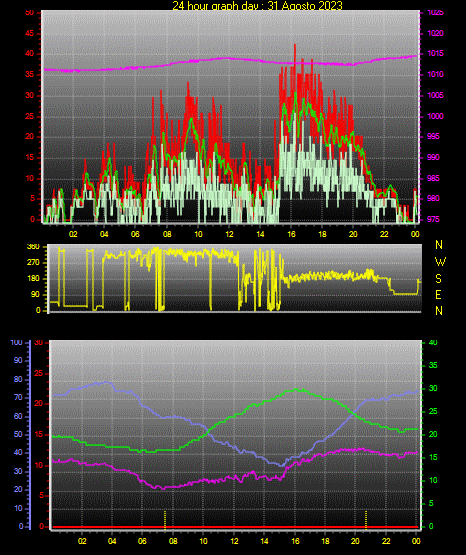This screenshot has height=555, width=466.
Task: Click the E compass direction label
Action: tap(438, 295)
